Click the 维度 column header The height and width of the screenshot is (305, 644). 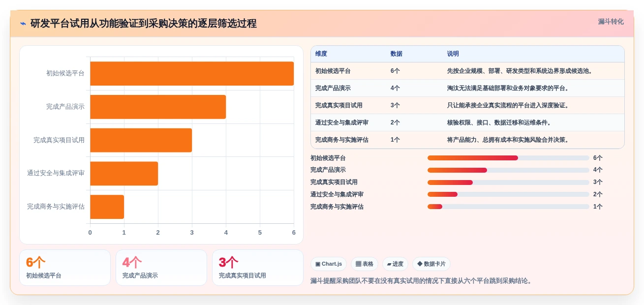click(321, 54)
